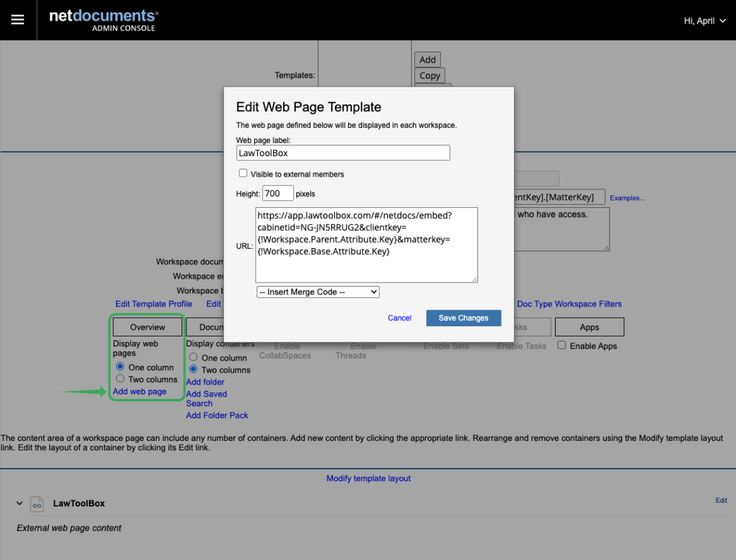Select One column for web pages
Screen dimensions: 736x560
tap(120, 367)
